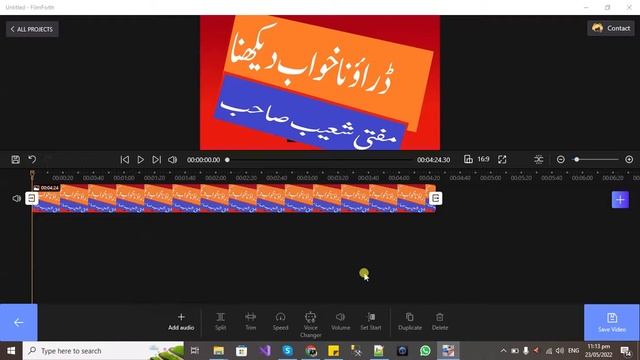Open the notification center icon

[x=626, y=351]
